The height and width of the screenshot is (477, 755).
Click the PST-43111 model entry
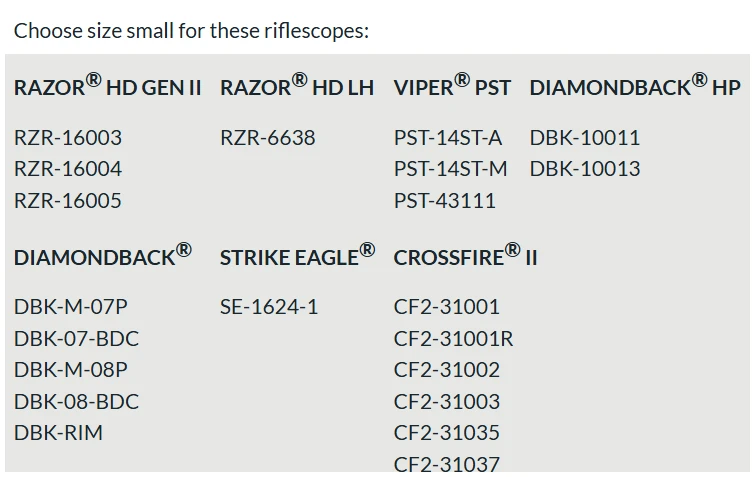444,200
